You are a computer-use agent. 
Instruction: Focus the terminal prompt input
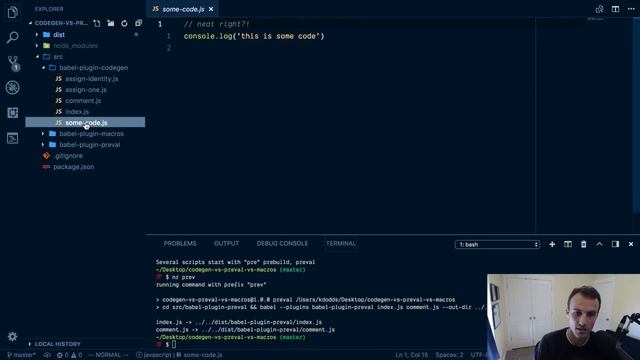174,345
